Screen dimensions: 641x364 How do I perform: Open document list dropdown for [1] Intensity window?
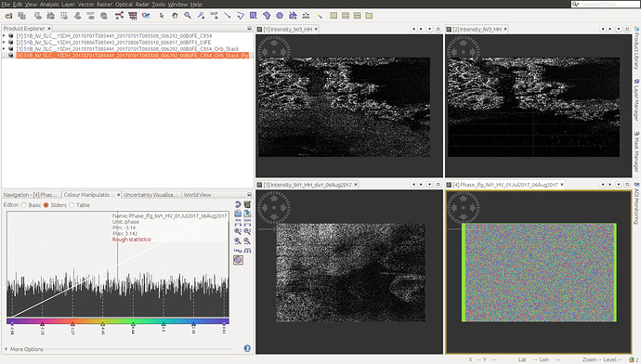coord(429,29)
